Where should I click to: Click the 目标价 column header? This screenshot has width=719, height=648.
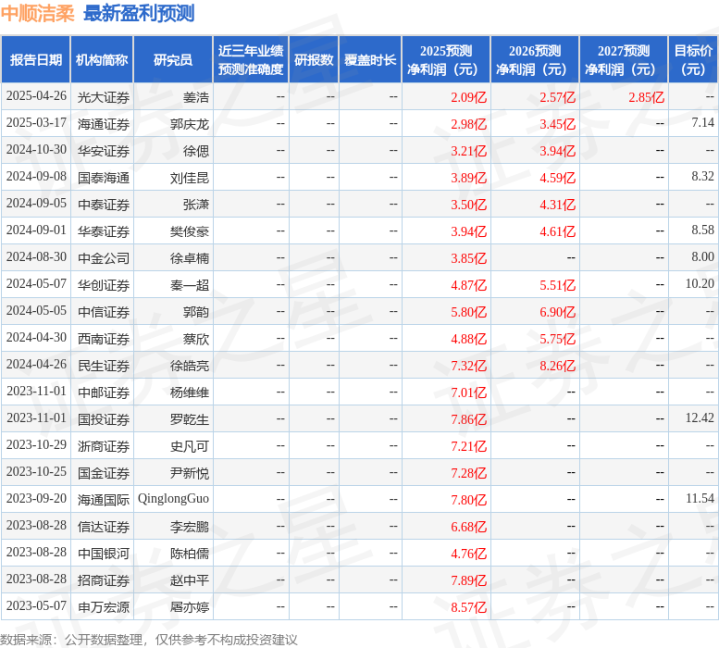693,60
